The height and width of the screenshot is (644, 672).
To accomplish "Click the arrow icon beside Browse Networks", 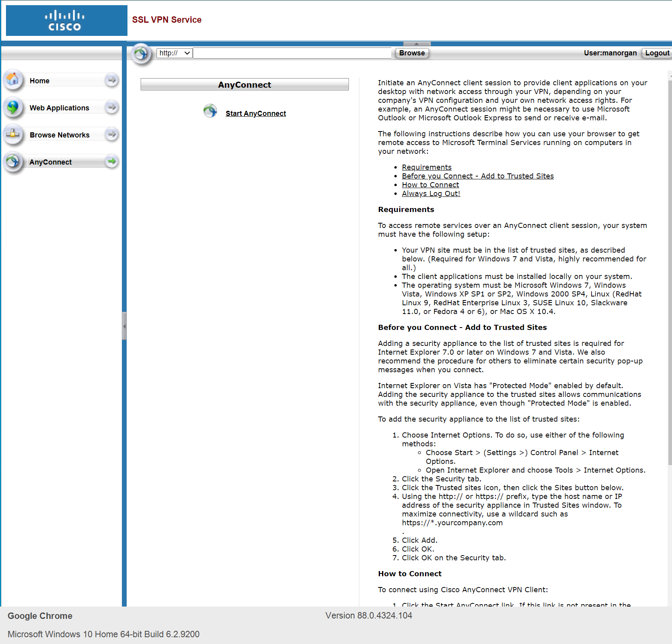I will click(112, 134).
